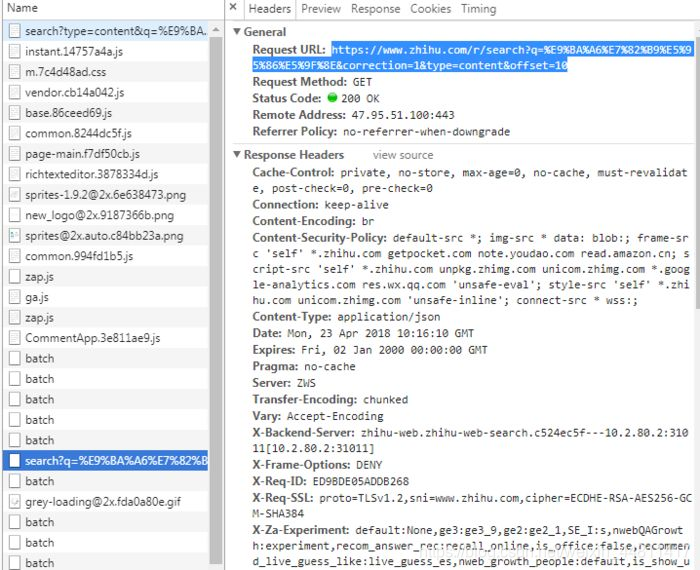Image resolution: width=700 pixels, height=570 pixels.
Task: Click icon of highlighted search?q= request
Action: click(x=15, y=461)
